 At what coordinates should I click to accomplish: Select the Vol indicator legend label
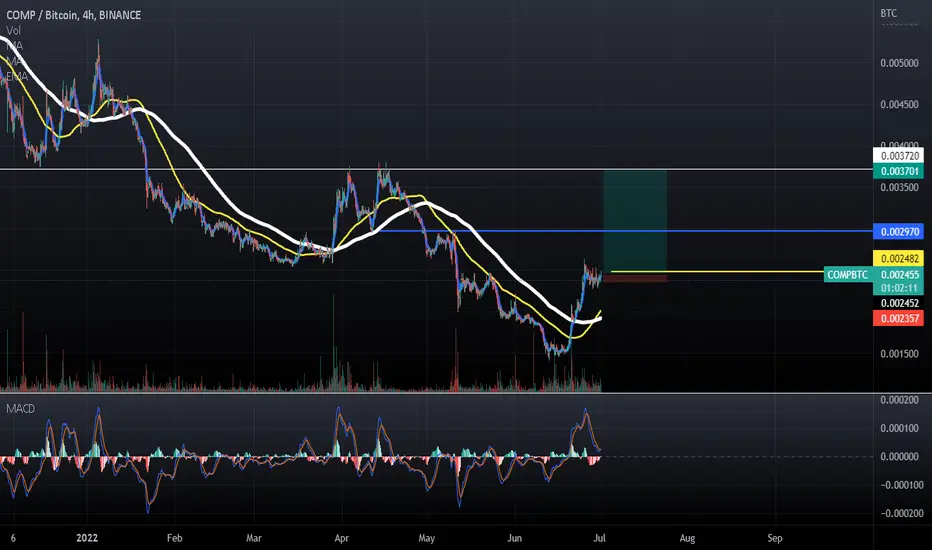point(13,30)
